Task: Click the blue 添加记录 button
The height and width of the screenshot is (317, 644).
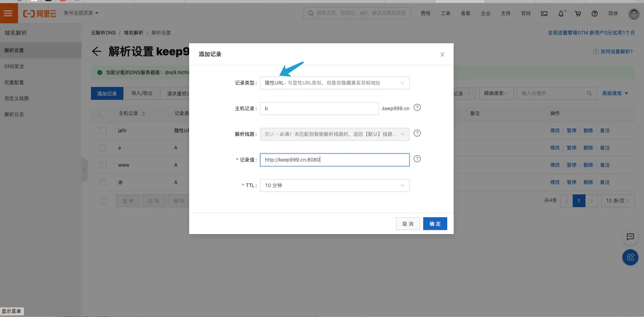Action: pos(107,93)
